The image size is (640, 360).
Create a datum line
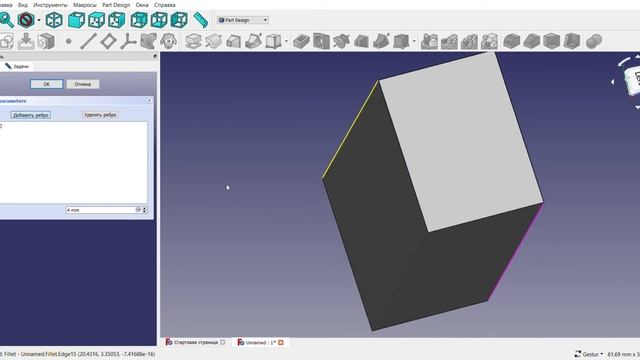click(88, 41)
